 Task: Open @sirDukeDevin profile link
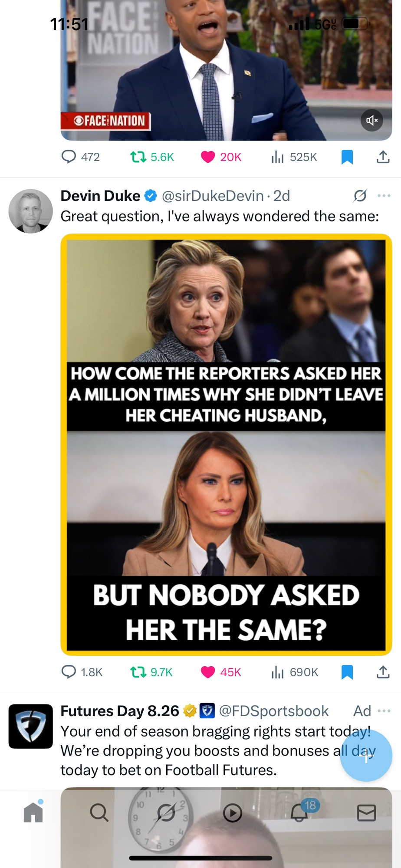[213, 196]
